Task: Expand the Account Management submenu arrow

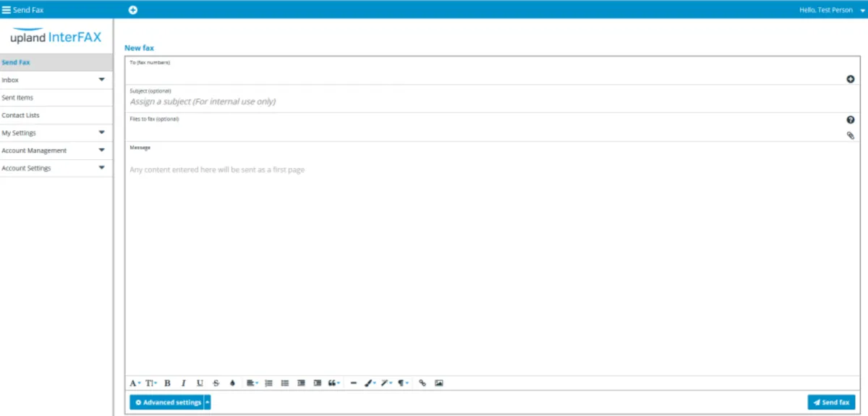Action: point(102,150)
